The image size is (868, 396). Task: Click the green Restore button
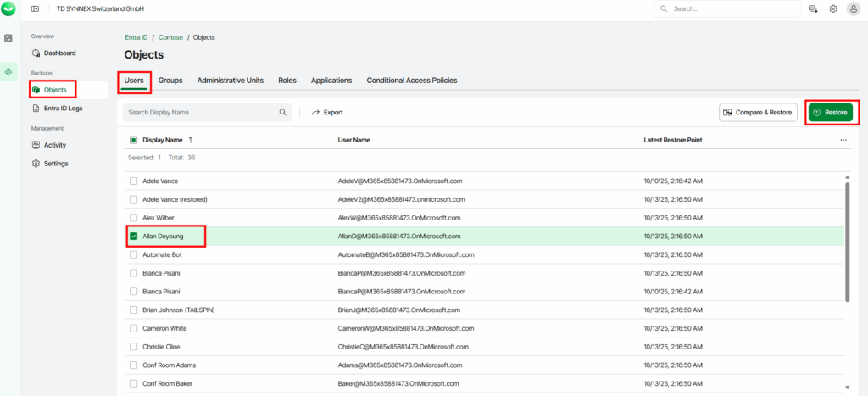pyautogui.click(x=829, y=112)
